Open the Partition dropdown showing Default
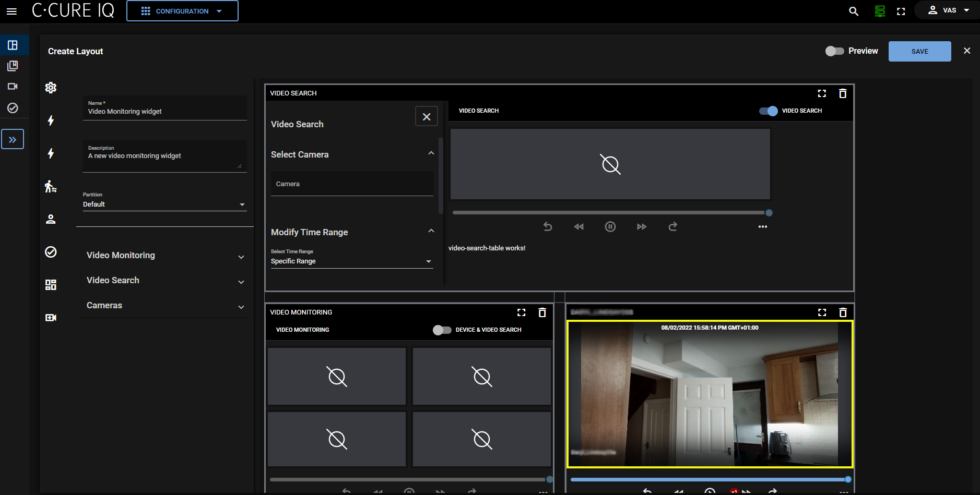The height and width of the screenshot is (495, 980). click(242, 204)
